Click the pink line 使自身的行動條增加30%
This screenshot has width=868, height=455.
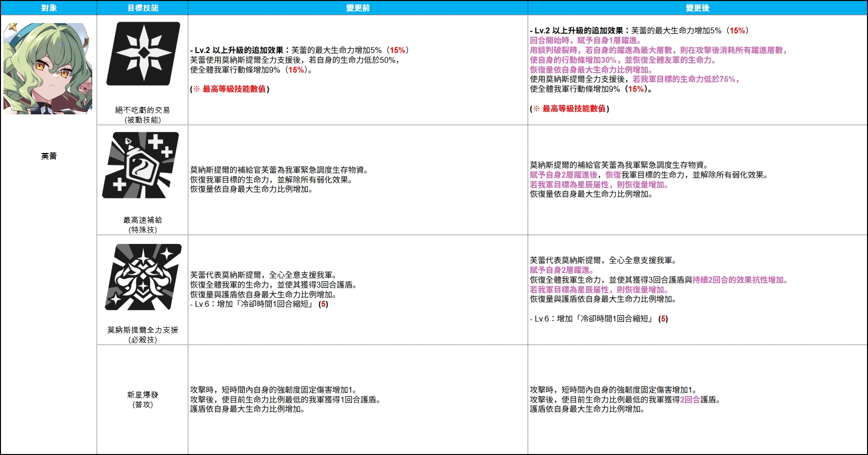pyautogui.click(x=623, y=60)
